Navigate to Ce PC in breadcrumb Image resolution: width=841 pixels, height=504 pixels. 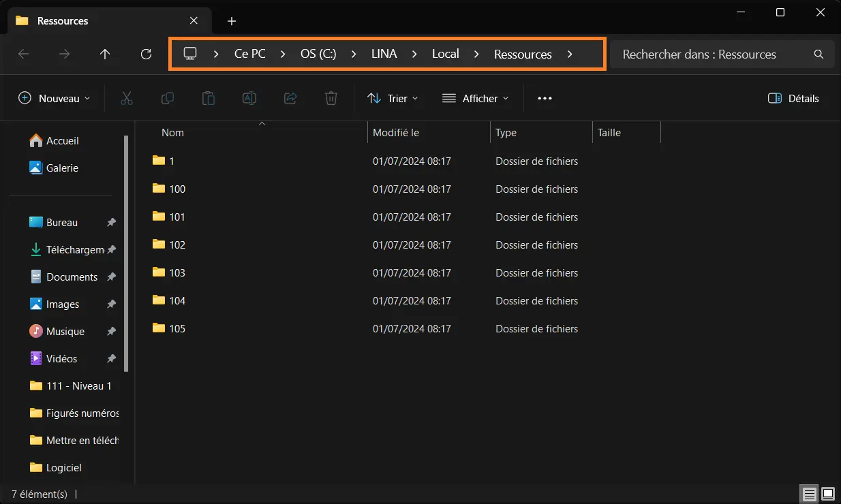point(250,54)
